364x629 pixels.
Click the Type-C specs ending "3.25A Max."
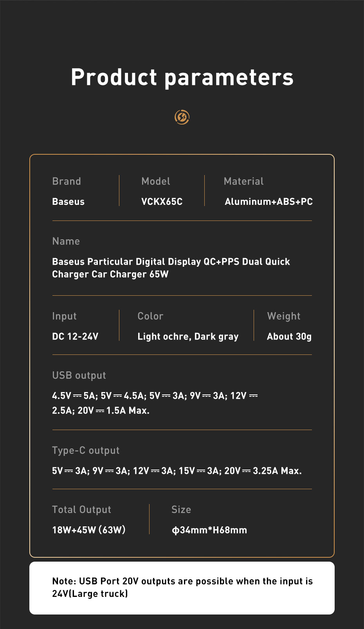coord(177,471)
